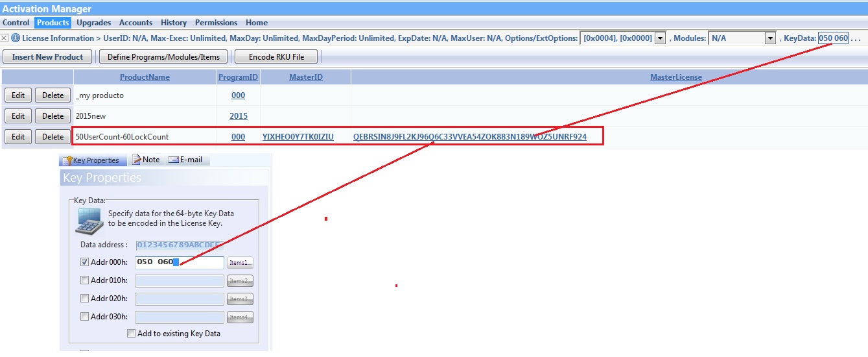
Task: Switch to the Note tab
Action: pyautogui.click(x=147, y=160)
